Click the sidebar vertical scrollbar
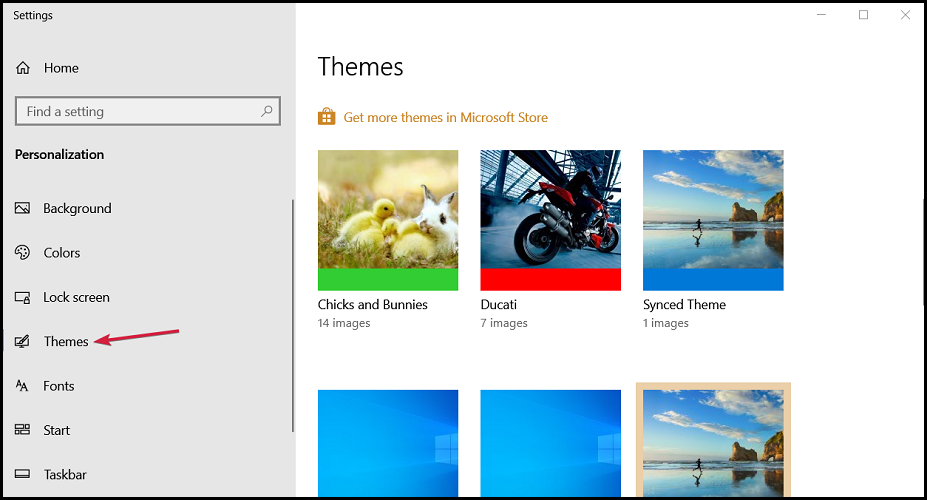 click(293, 316)
